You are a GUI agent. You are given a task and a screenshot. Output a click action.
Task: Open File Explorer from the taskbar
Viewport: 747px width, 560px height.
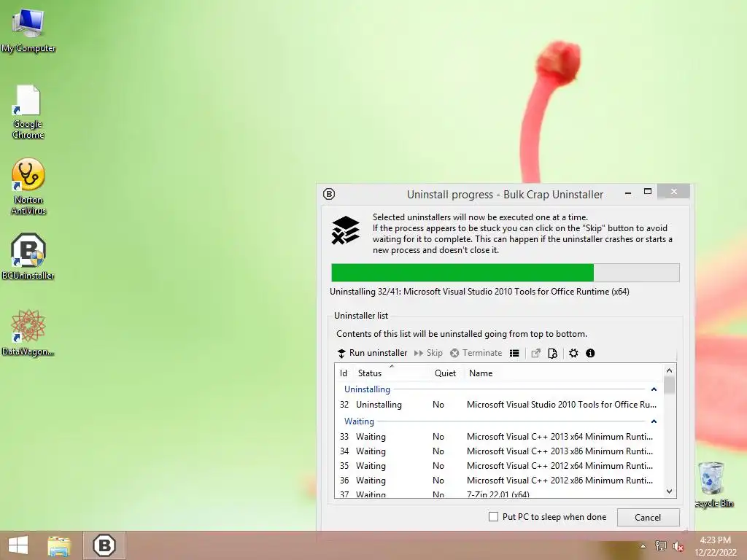[x=59, y=545]
